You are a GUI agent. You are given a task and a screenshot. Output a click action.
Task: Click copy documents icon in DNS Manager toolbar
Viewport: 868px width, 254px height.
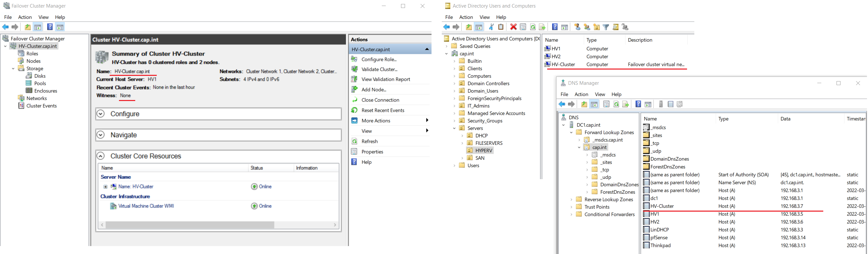[680, 104]
